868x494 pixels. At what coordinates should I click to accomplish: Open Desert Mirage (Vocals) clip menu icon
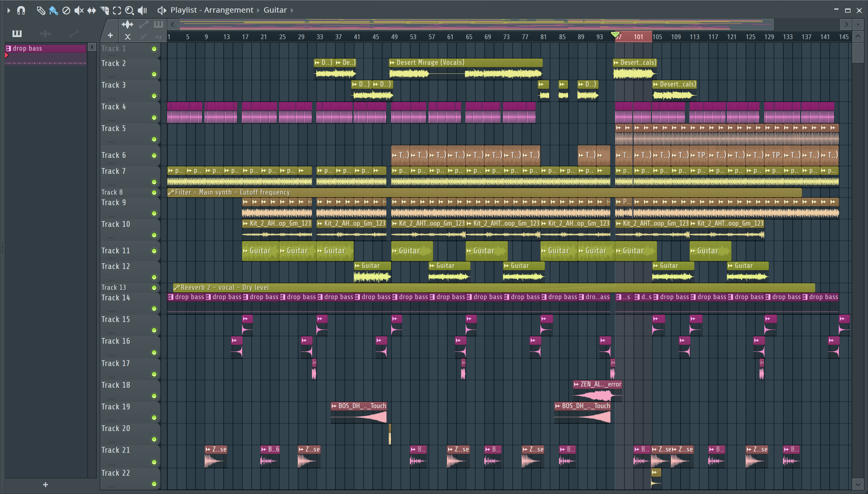(x=392, y=62)
